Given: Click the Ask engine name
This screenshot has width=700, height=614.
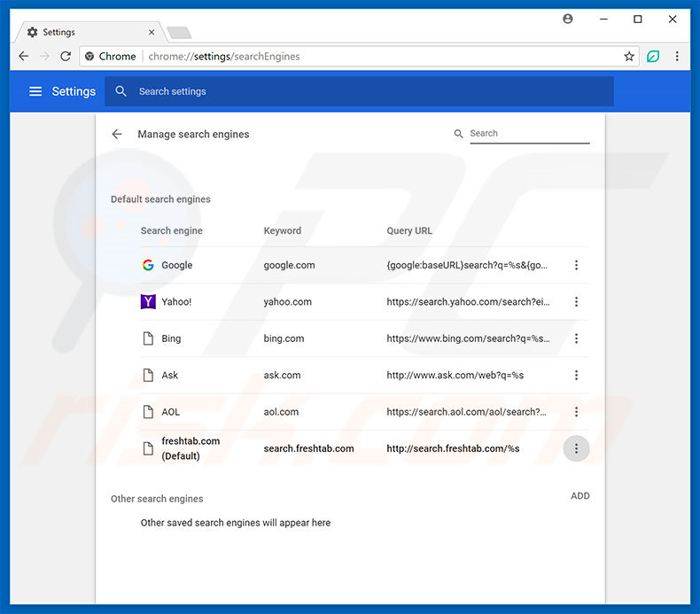Looking at the screenshot, I should pyautogui.click(x=169, y=375).
